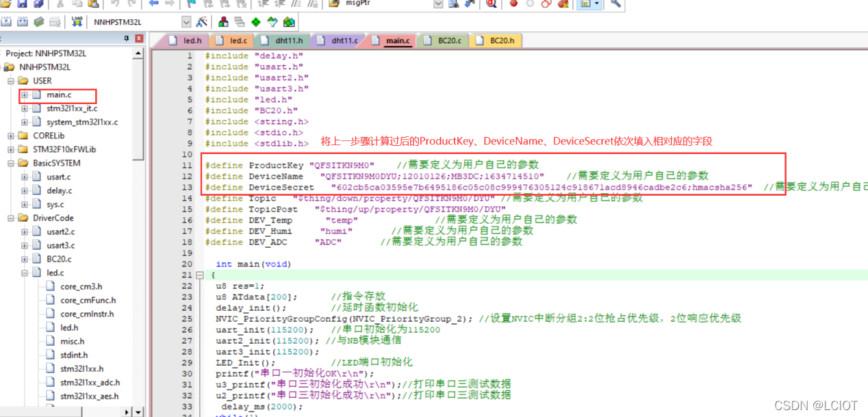Pin the Project panel with the pushpin icon
The height and width of the screenshot is (417, 868).
point(127,39)
